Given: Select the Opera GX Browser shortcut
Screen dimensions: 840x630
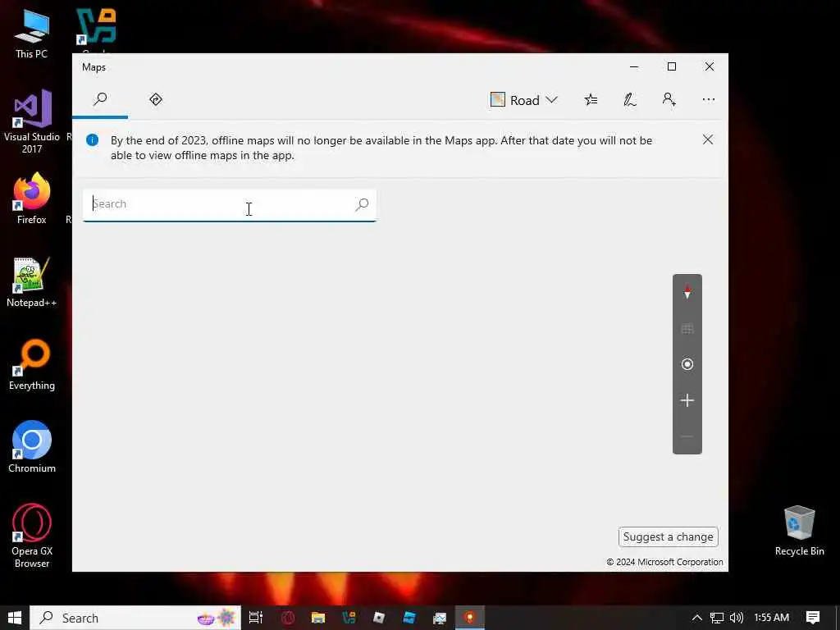Looking at the screenshot, I should [x=32, y=535].
